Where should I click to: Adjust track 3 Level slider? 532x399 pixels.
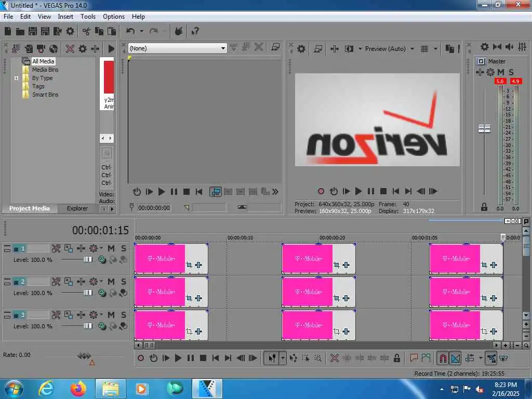pyautogui.click(x=87, y=326)
